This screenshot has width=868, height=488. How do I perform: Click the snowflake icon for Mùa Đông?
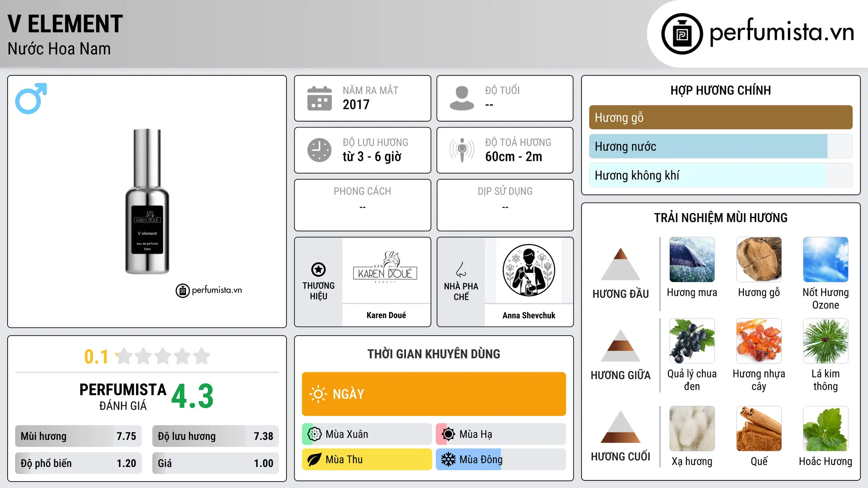[x=448, y=460]
